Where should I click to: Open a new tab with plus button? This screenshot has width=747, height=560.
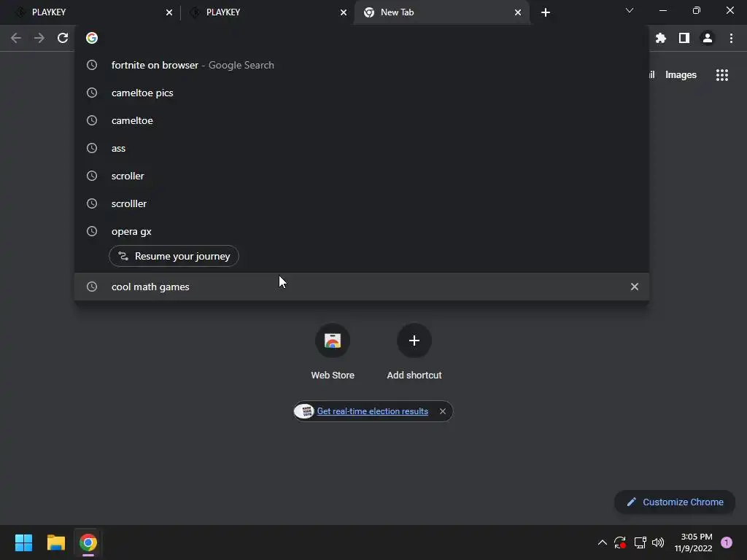coord(546,12)
